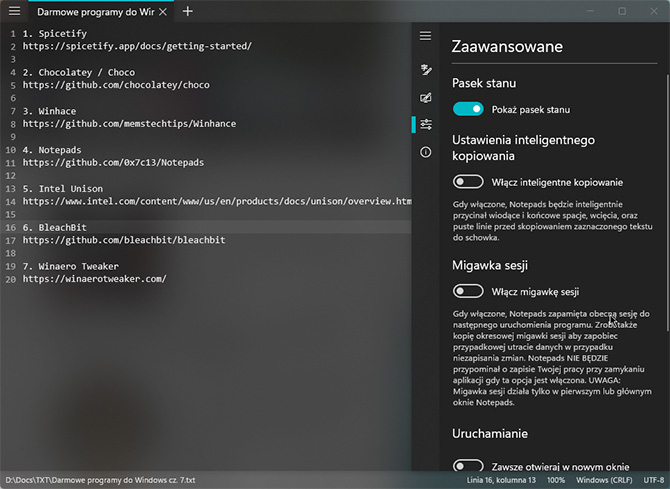The height and width of the screenshot is (489, 670).
Task: Click the spicetify.app URL line
Action: coord(137,46)
